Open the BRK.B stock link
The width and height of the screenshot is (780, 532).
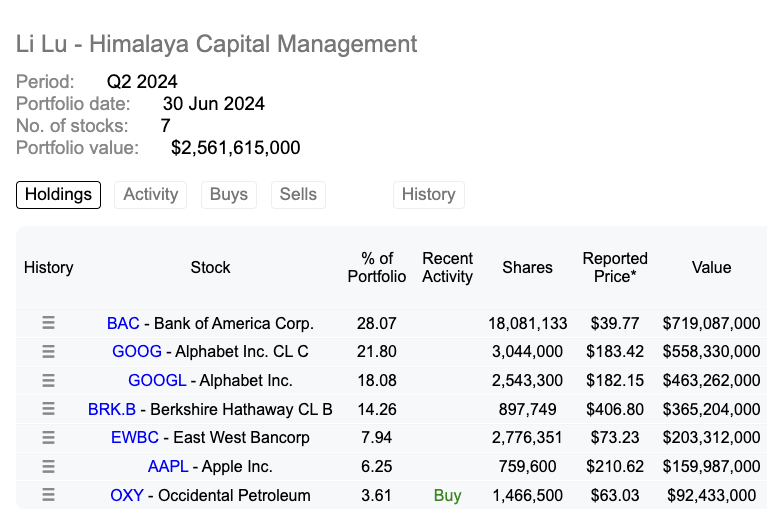(x=112, y=409)
